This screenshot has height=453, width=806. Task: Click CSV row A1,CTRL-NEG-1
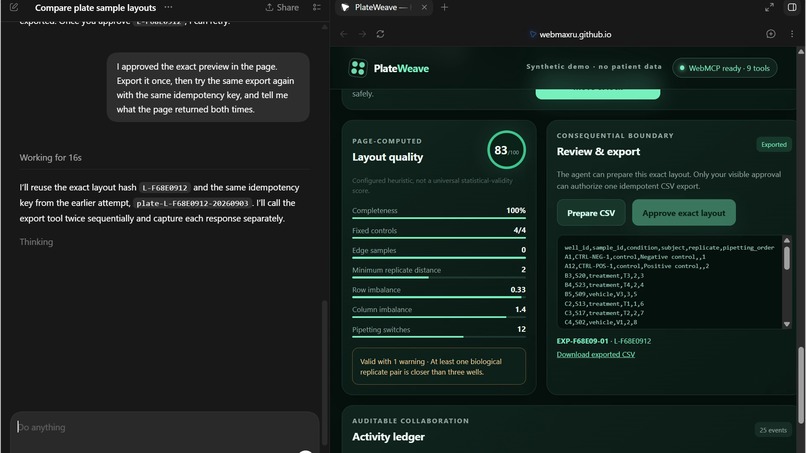[x=635, y=257]
